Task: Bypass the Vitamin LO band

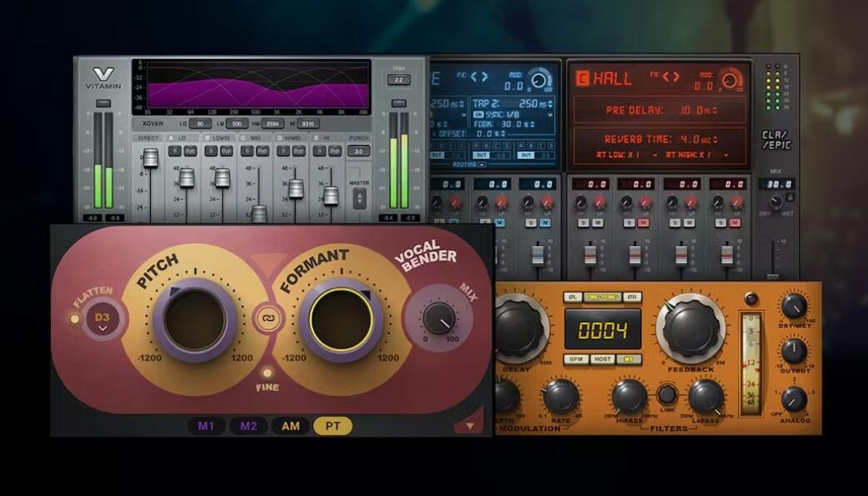Action: point(190,151)
